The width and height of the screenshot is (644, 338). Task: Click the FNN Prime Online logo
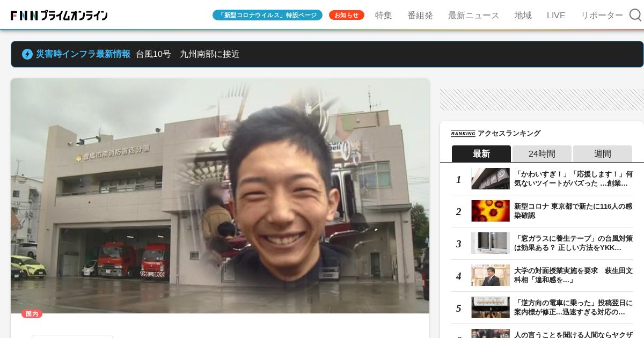(x=59, y=16)
